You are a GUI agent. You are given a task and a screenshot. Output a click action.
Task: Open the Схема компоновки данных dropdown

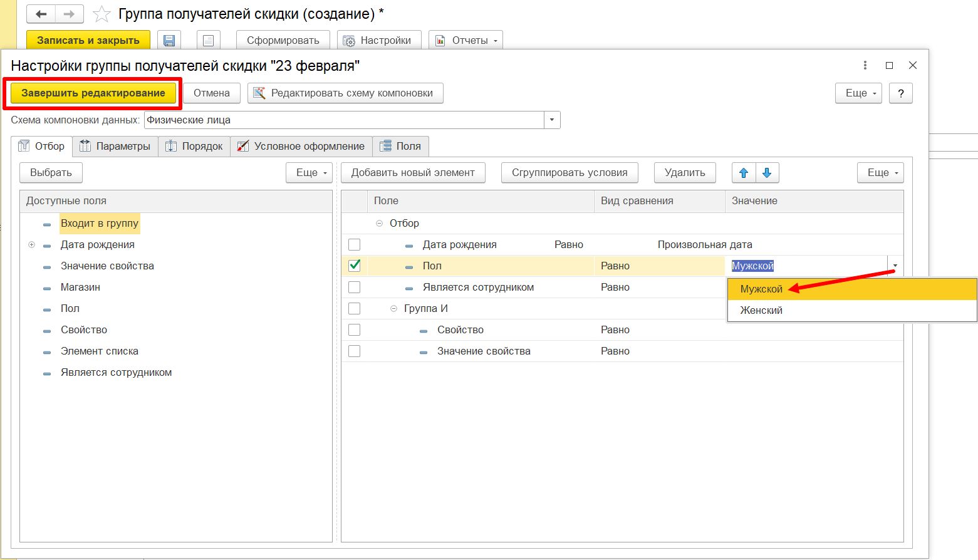tap(552, 120)
